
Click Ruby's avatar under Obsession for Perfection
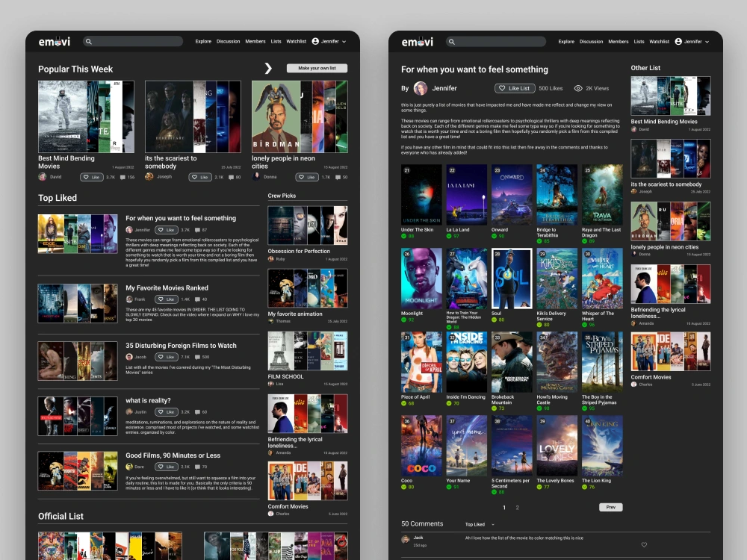point(270,259)
